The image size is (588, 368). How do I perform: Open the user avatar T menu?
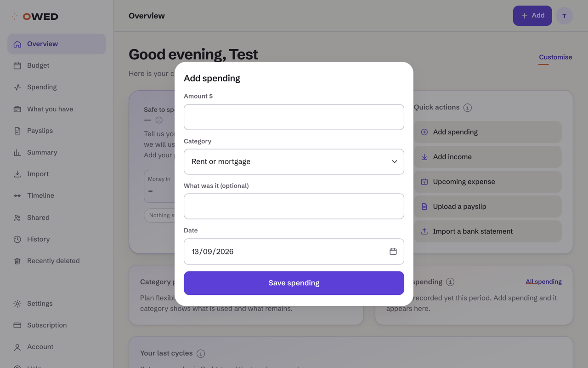565,16
